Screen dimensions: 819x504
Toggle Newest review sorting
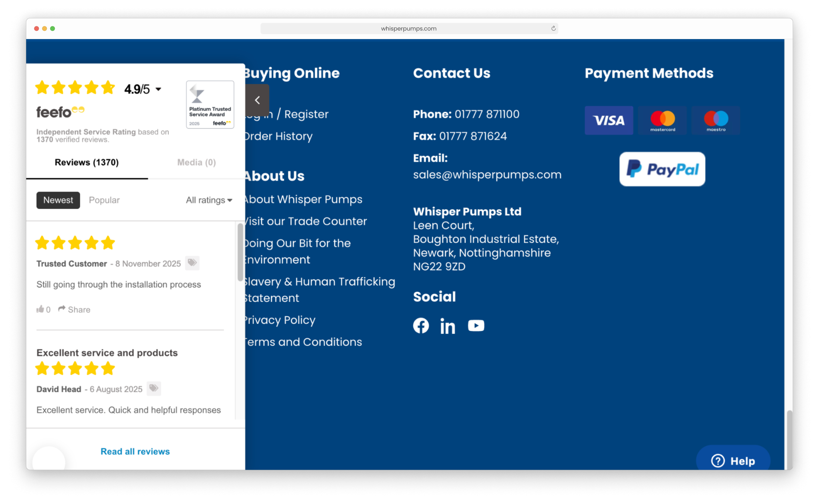pyautogui.click(x=58, y=200)
